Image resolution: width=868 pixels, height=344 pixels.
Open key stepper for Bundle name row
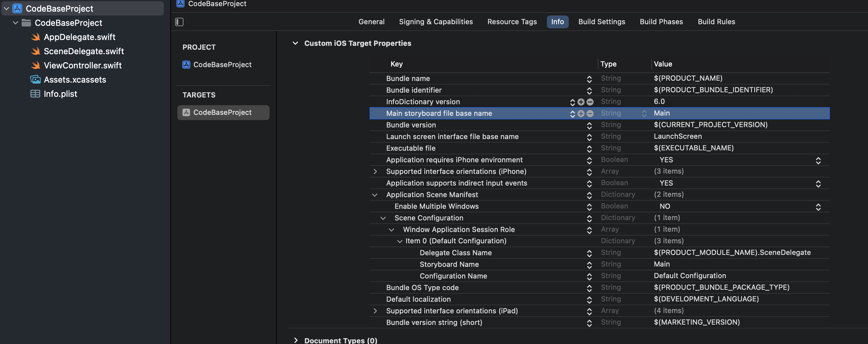(589, 79)
